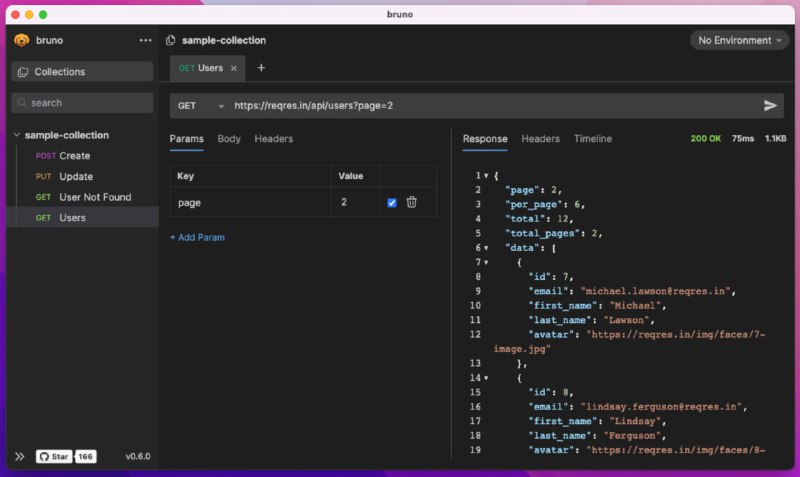Click the collection icon next to the sample-collection title
The image size is (800, 477).
tap(171, 40)
